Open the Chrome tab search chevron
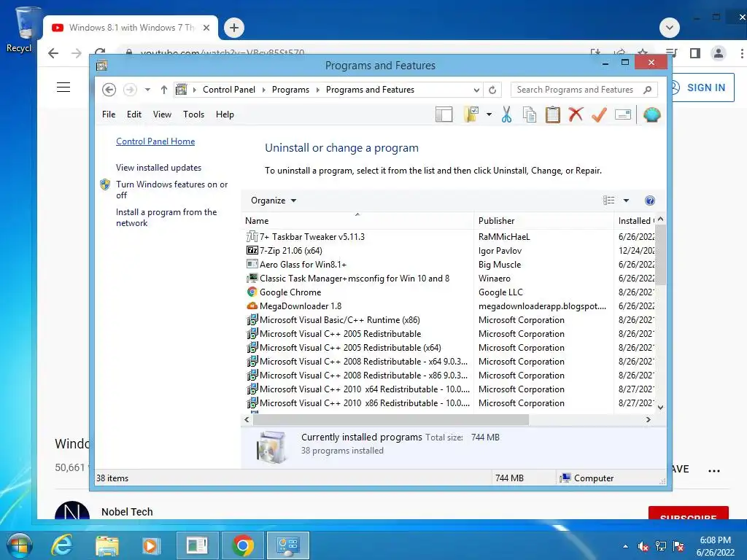Screen dimensions: 747x560 (670, 28)
